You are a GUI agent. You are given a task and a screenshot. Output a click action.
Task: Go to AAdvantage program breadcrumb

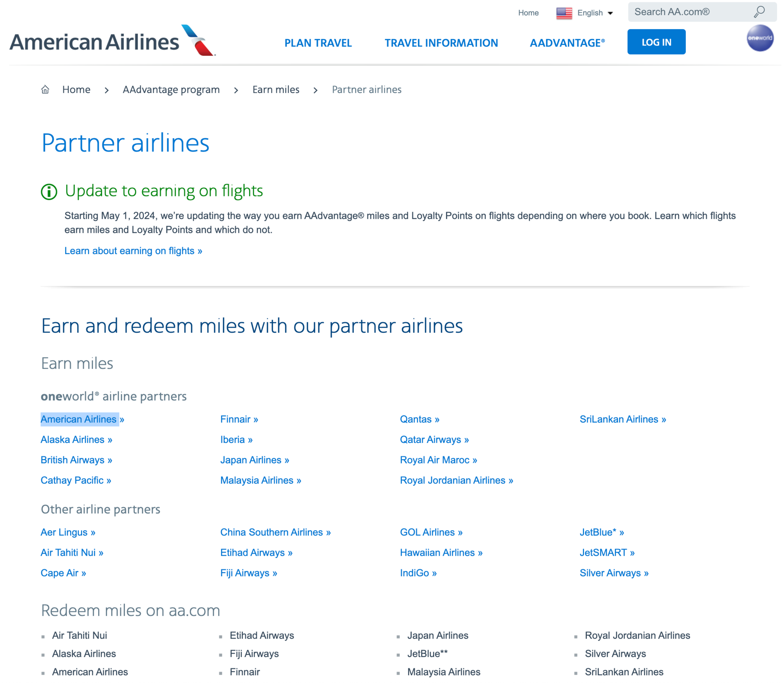(171, 90)
